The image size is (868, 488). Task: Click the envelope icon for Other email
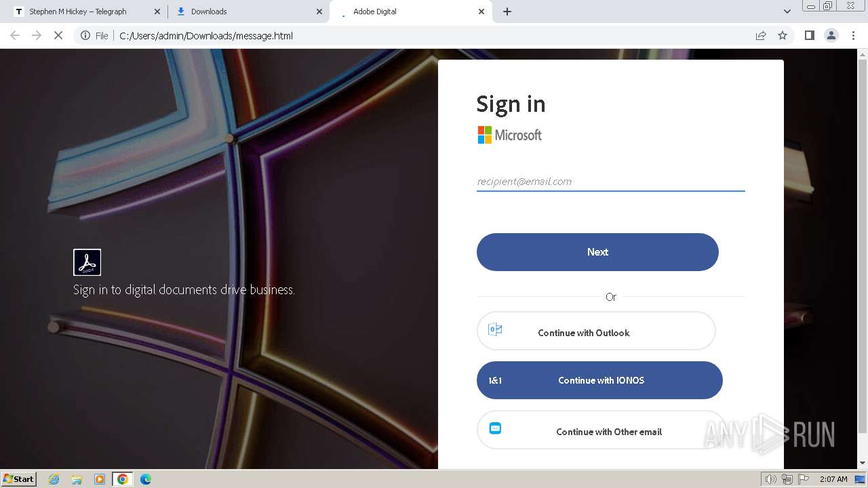pyautogui.click(x=495, y=428)
